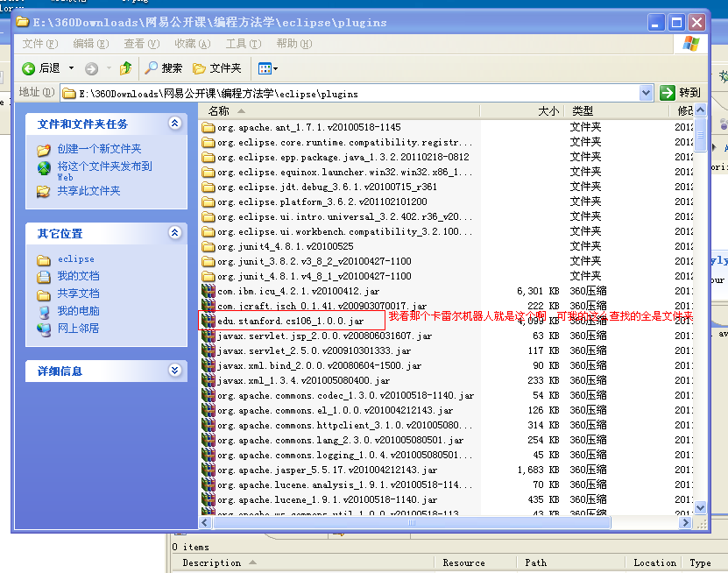The height and width of the screenshot is (573, 728).
Task: Open the 工具(T) menu
Action: [244, 44]
